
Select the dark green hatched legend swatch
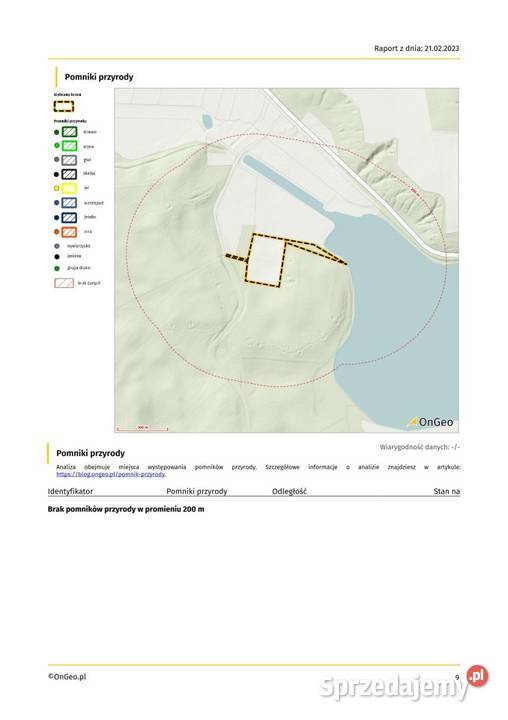point(69,132)
